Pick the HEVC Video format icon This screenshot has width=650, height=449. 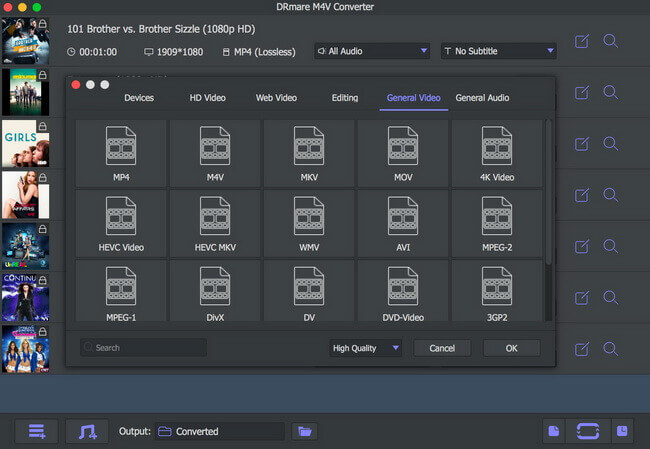pos(121,216)
